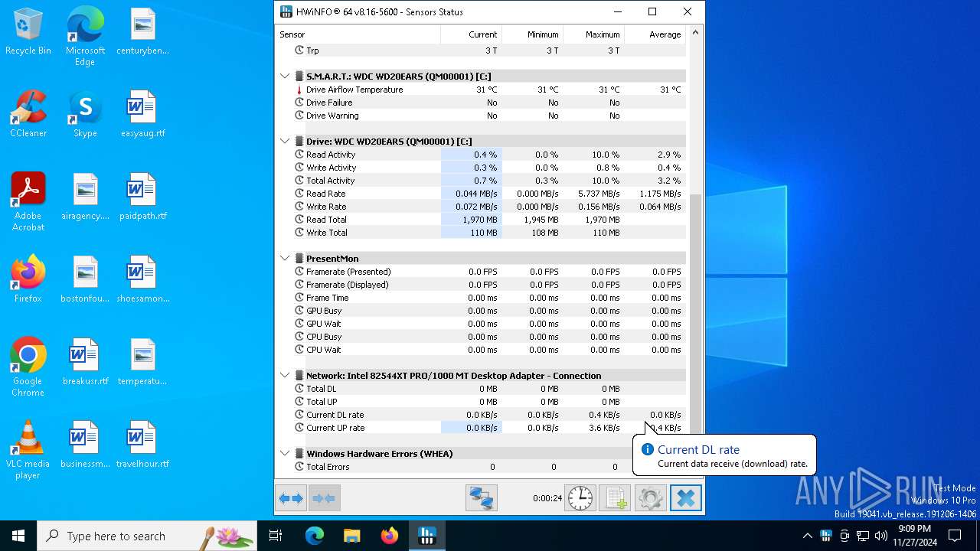Open the Windows Start menu
The image size is (980, 551).
coord(18,536)
